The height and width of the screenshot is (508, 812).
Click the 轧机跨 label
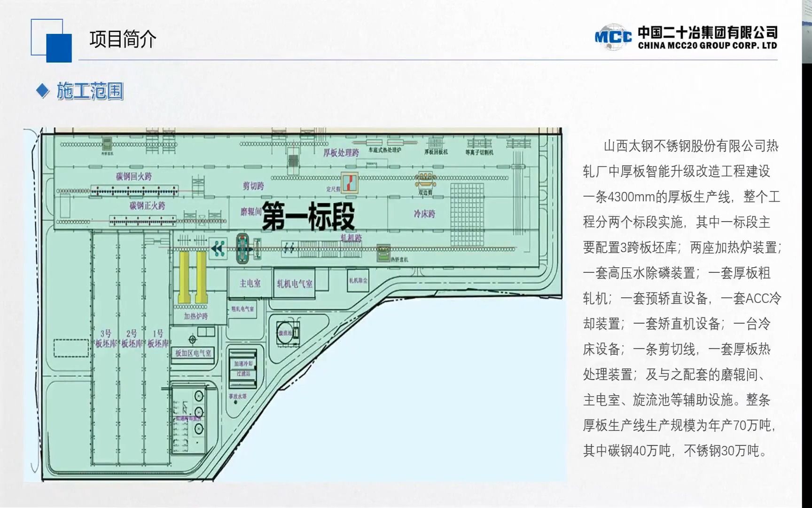tap(351, 238)
